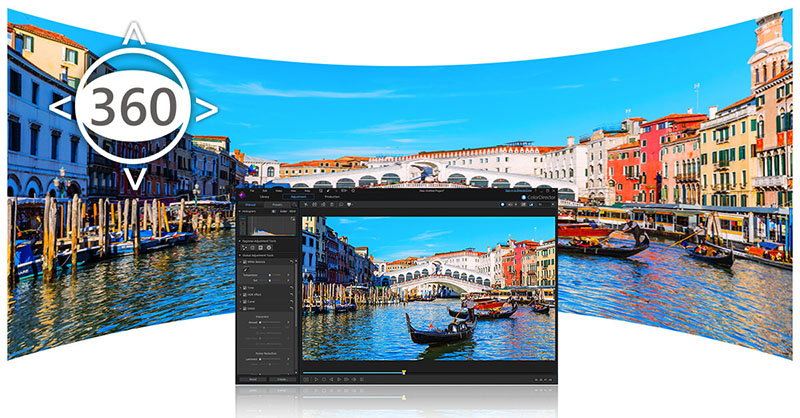
Task: Stop the video playback
Action: 324,379
